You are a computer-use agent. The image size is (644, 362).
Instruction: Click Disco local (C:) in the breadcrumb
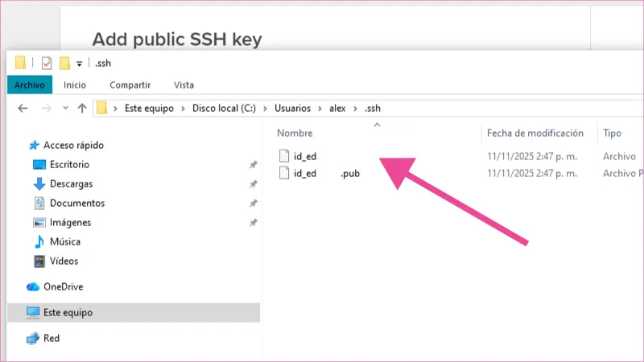coord(224,108)
